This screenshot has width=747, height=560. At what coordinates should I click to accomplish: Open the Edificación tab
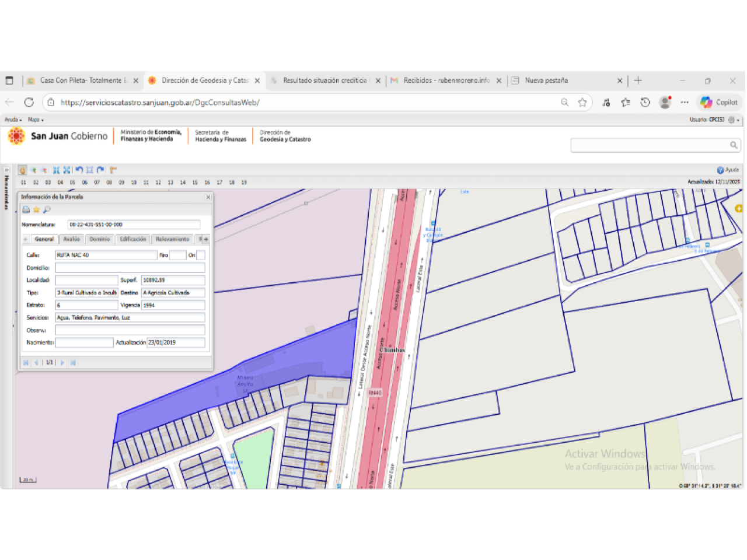(x=133, y=239)
